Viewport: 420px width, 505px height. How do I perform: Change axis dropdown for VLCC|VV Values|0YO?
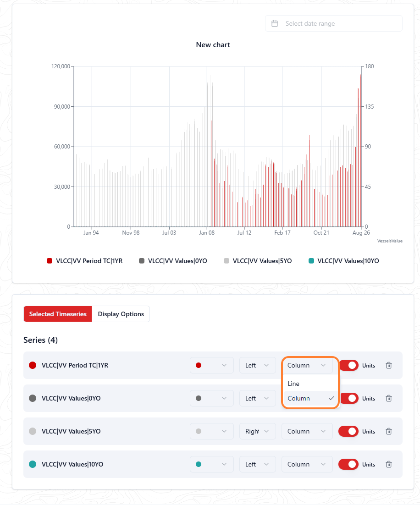click(x=258, y=398)
